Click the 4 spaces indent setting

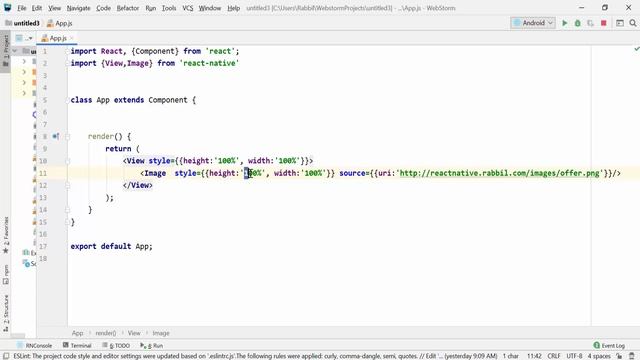pyautogui.click(x=599, y=356)
